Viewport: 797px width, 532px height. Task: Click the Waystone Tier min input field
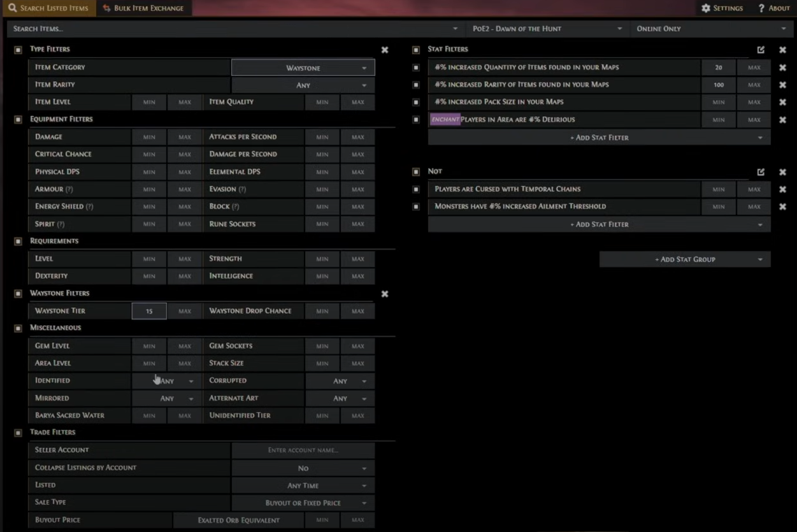(x=149, y=311)
